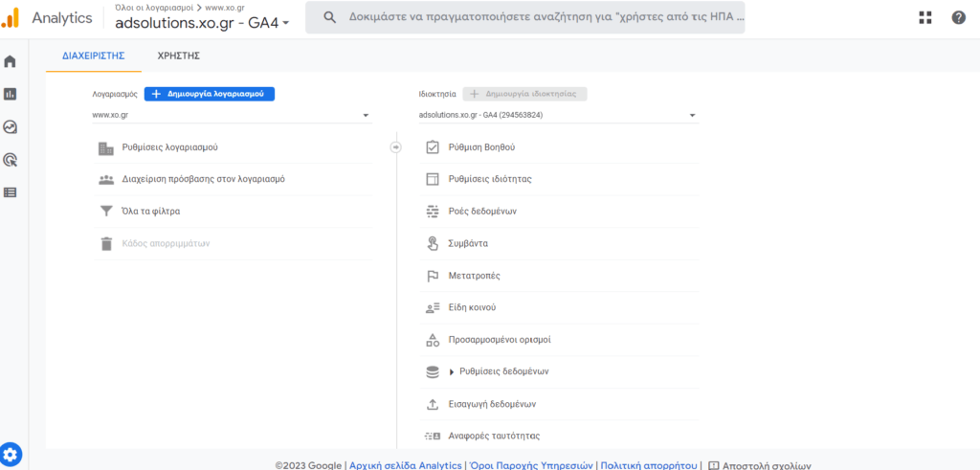Click the Κάδος απορριμμάτων trash icon
Image resolution: width=980 pixels, height=470 pixels.
click(x=106, y=244)
